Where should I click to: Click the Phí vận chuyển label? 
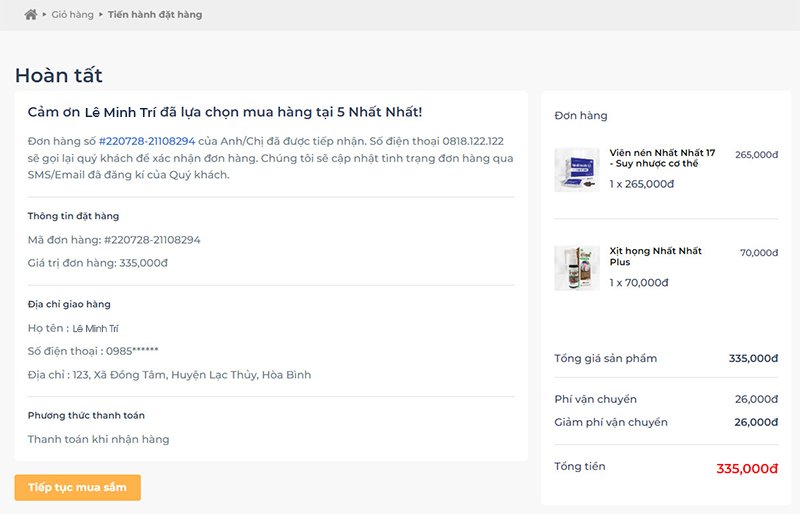tap(595, 399)
